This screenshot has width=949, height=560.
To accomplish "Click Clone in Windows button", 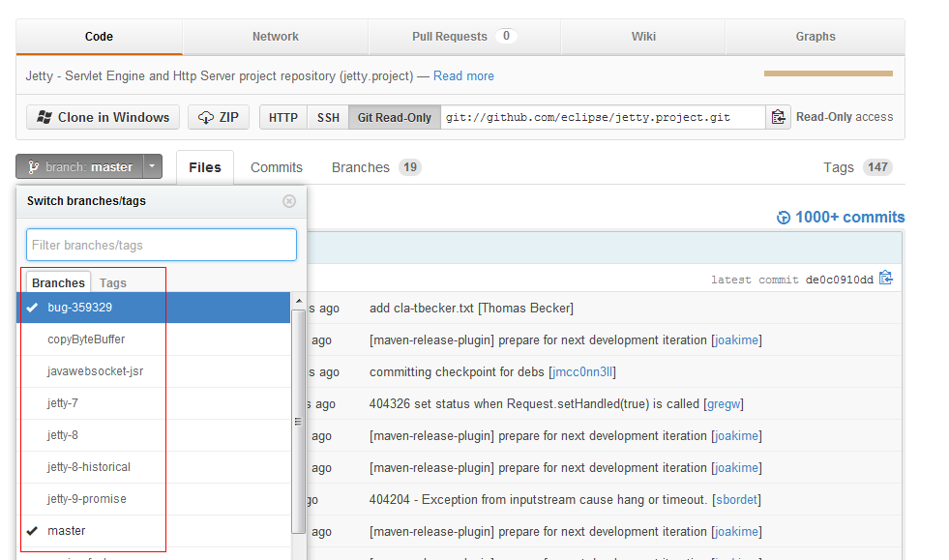I will [x=103, y=117].
